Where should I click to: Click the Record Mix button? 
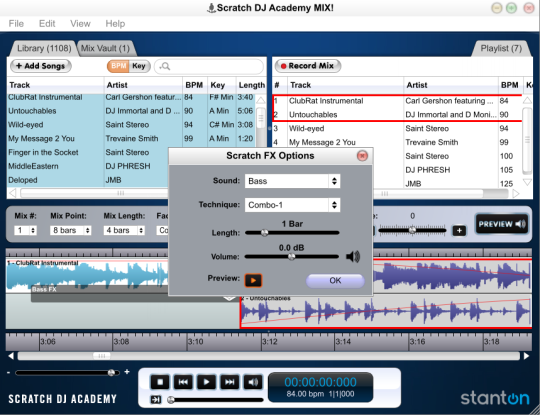pos(308,66)
